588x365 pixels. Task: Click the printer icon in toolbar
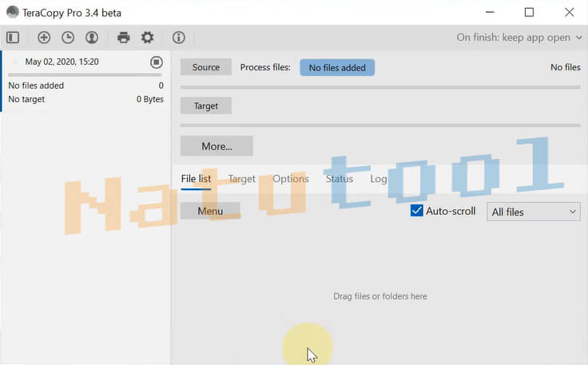coord(124,38)
